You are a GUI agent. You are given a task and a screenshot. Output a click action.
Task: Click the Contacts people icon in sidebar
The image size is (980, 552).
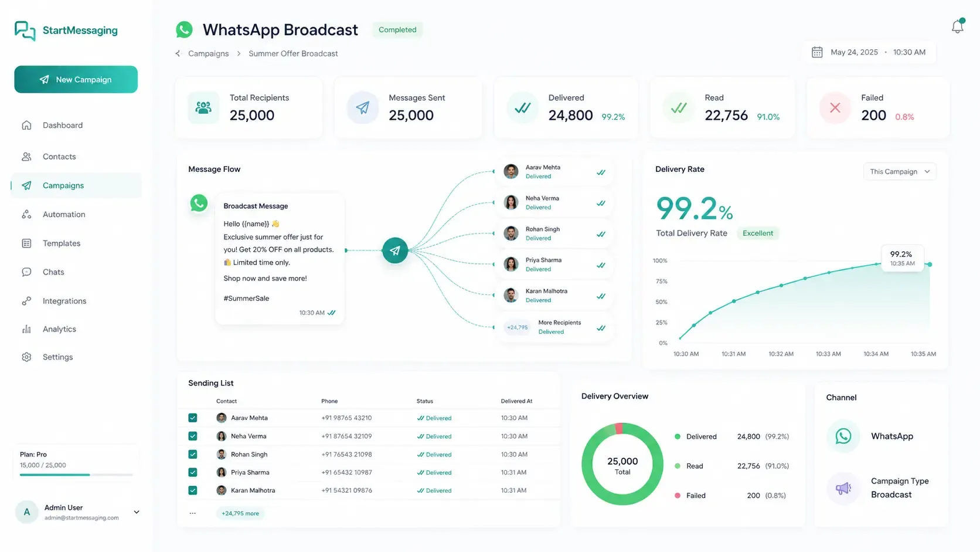coord(26,157)
